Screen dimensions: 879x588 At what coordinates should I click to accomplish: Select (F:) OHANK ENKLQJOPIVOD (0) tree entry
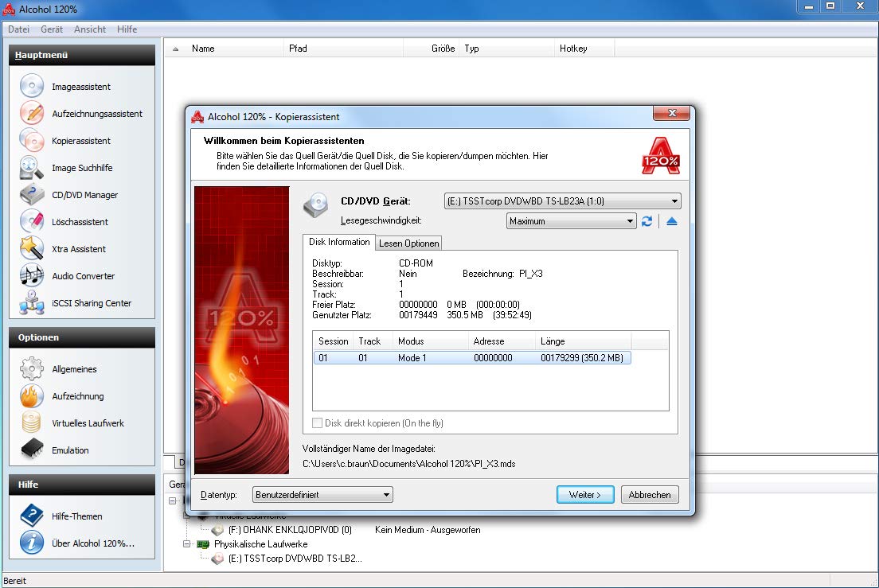pyautogui.click(x=290, y=530)
